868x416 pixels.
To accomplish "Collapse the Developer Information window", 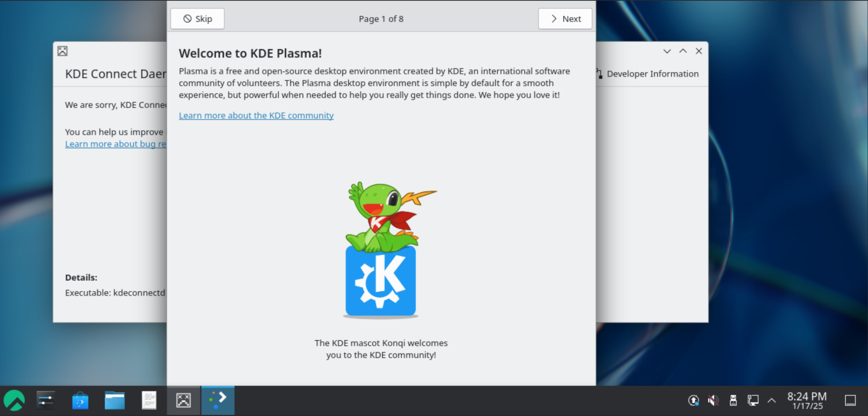I will click(x=667, y=51).
